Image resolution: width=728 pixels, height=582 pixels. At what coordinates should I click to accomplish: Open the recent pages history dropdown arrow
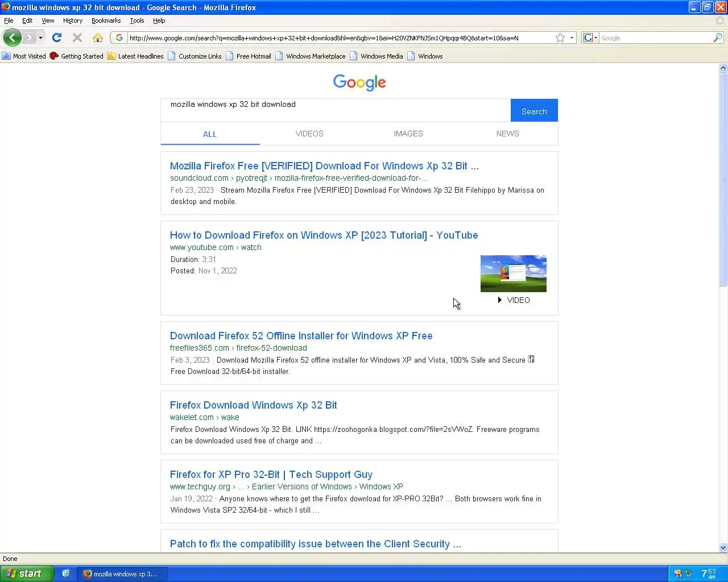(x=40, y=38)
